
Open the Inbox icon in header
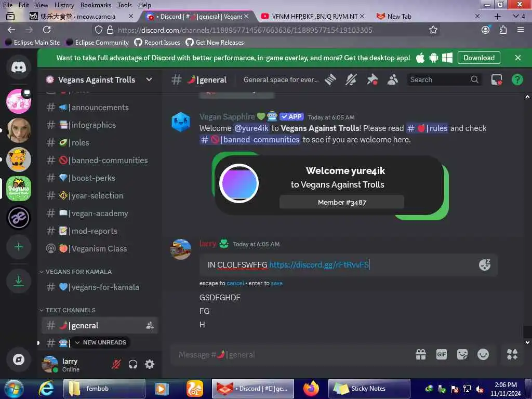tap(496, 79)
